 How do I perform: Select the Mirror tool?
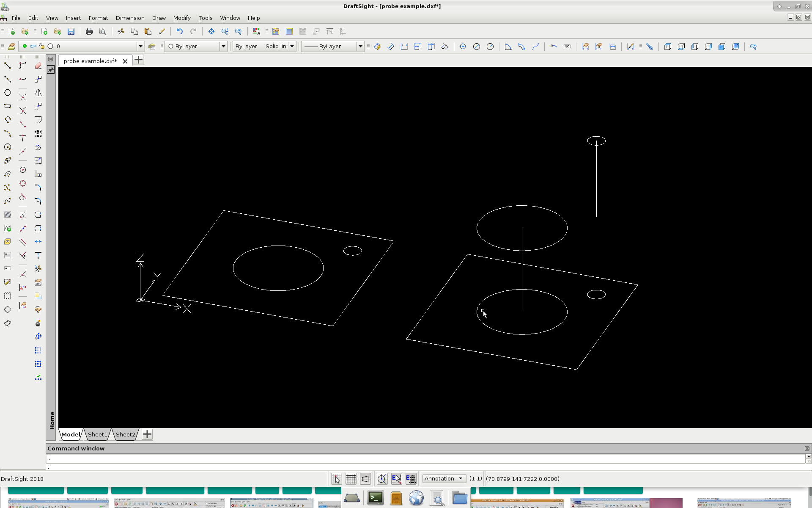coord(38,93)
